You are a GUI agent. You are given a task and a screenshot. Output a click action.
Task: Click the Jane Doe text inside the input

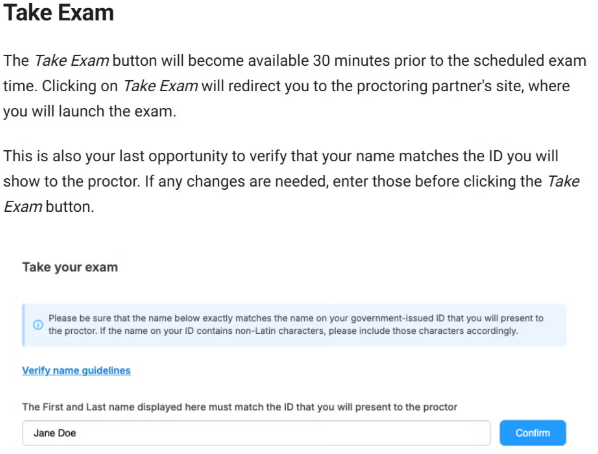coord(55,433)
